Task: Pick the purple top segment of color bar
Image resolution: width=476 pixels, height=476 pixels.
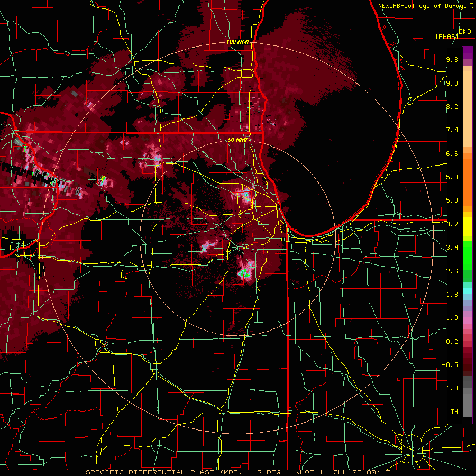Action: 467,53
